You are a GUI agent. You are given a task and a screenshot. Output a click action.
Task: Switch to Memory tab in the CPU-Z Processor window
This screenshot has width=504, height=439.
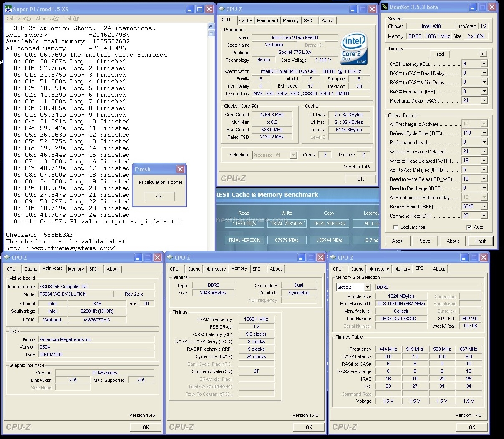point(291,20)
